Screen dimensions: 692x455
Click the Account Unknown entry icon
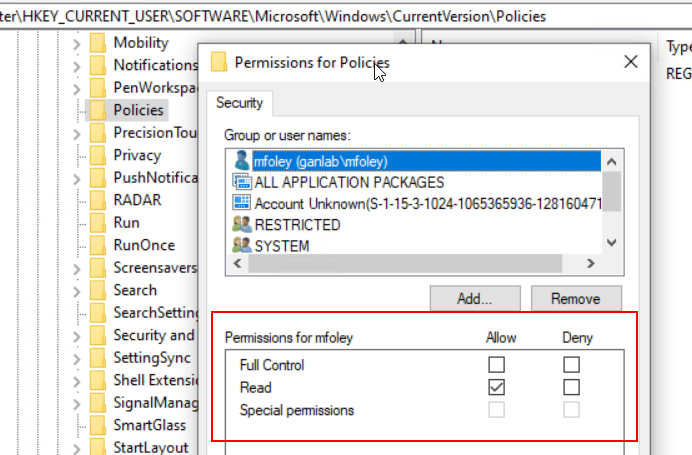(241, 203)
